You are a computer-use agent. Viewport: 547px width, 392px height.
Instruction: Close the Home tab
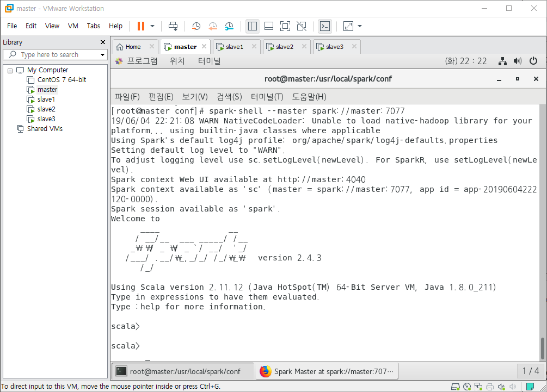152,46
